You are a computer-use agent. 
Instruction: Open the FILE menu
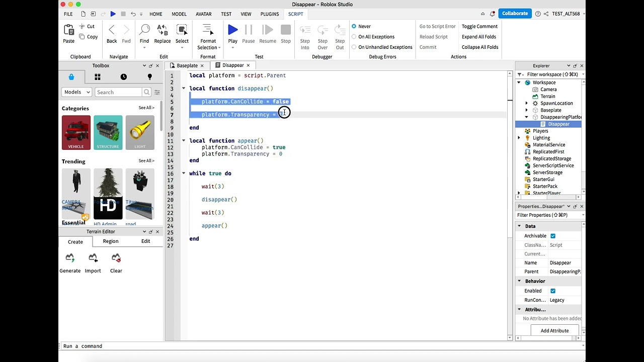(68, 14)
